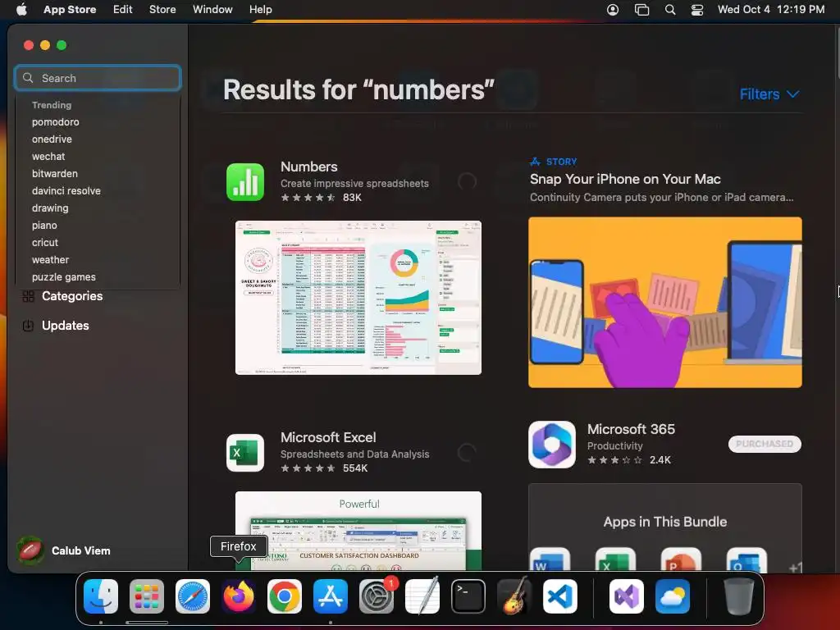Image resolution: width=840 pixels, height=630 pixels.
Task: Open Visual Studio from the Dock
Action: (x=626, y=596)
